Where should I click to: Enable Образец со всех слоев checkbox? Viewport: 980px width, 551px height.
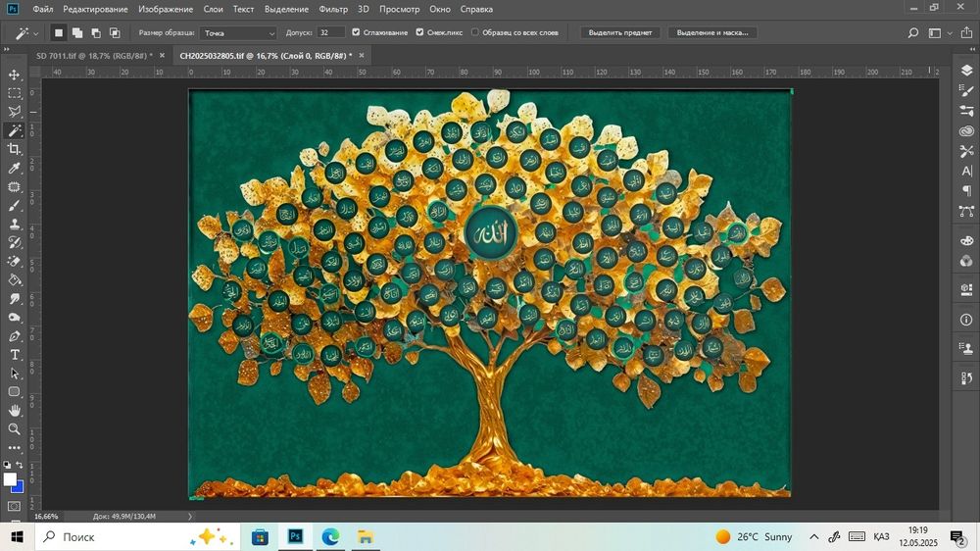point(475,32)
